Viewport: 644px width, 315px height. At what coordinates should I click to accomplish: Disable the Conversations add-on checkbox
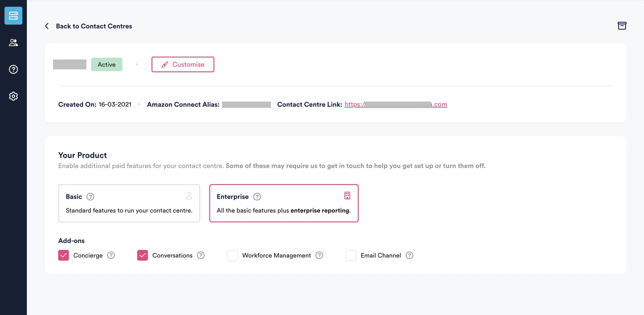pos(142,255)
